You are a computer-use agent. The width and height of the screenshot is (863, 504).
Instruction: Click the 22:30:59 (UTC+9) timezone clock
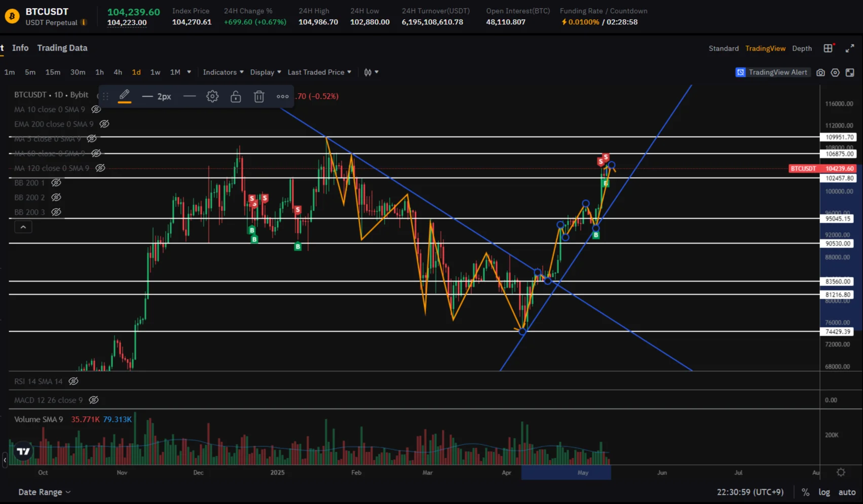[x=750, y=492]
